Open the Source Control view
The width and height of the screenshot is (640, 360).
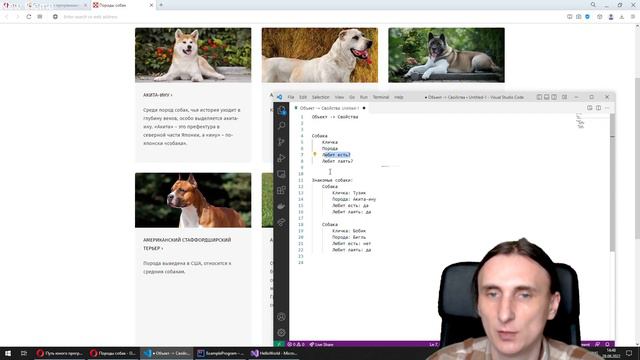(x=281, y=142)
